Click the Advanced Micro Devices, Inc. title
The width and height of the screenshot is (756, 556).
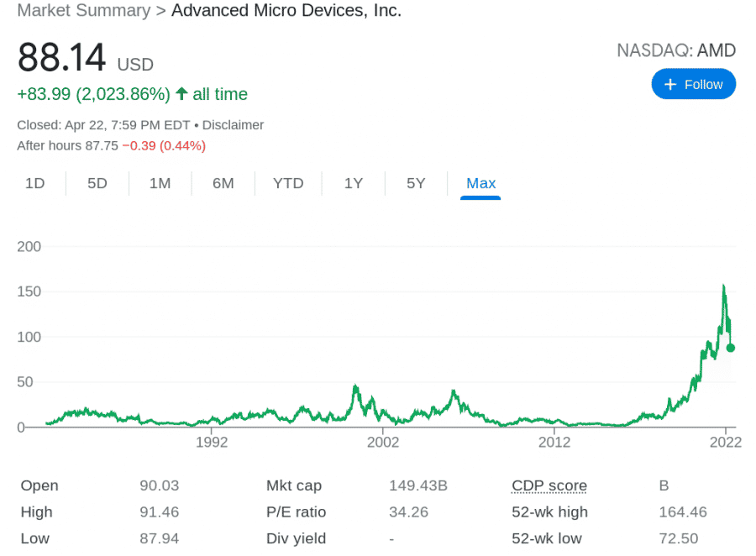coord(286,10)
